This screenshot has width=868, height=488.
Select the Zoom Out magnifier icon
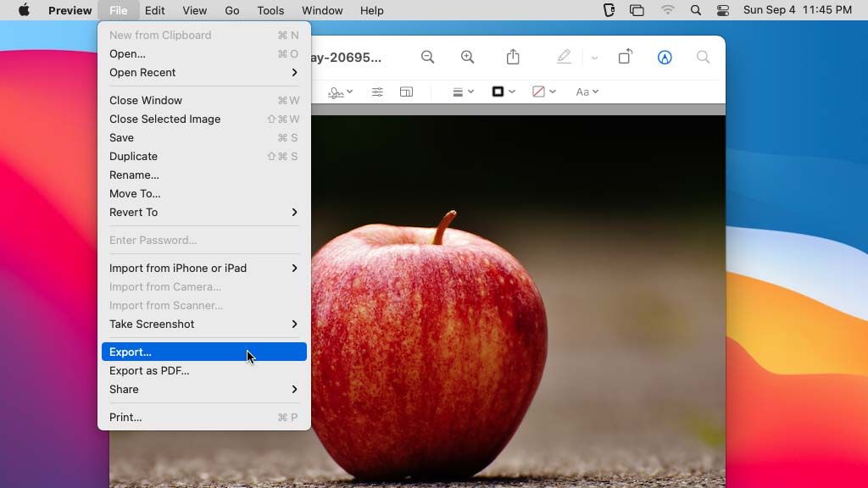(x=428, y=57)
